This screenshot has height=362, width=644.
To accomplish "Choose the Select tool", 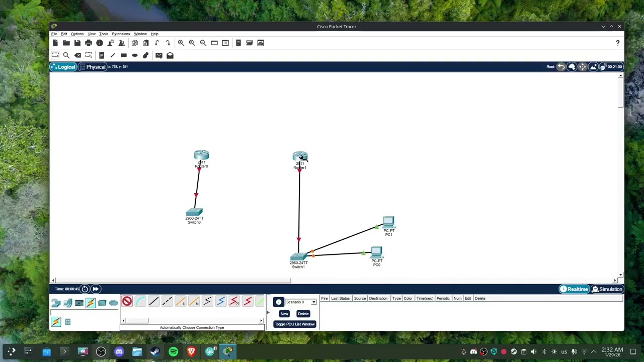I will pyautogui.click(x=55, y=55).
